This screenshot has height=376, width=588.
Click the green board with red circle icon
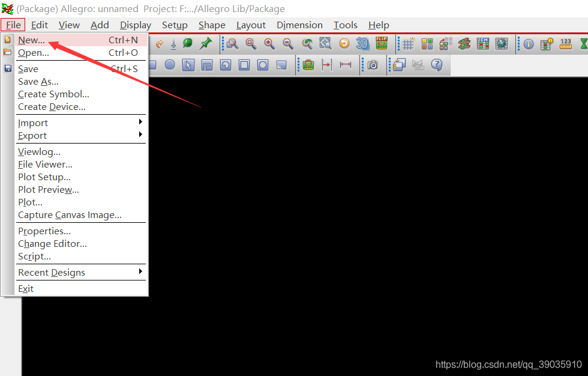coord(308,65)
